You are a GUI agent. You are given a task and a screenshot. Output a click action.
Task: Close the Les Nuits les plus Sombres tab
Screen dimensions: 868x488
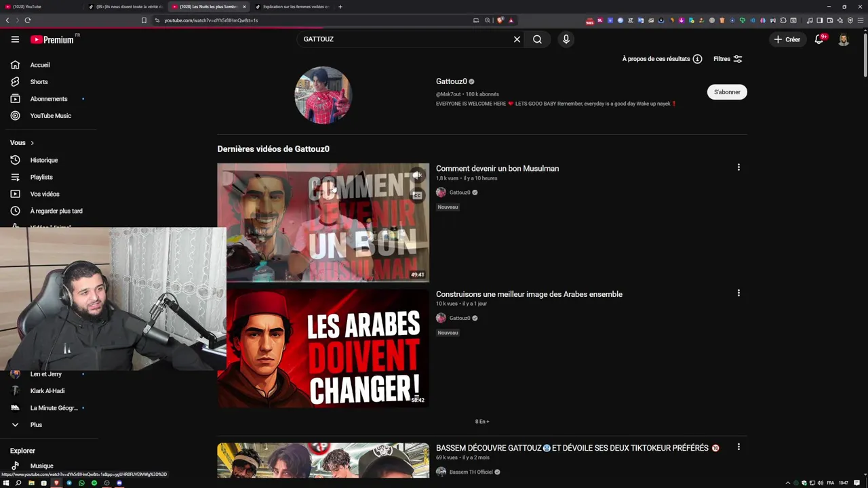244,7
